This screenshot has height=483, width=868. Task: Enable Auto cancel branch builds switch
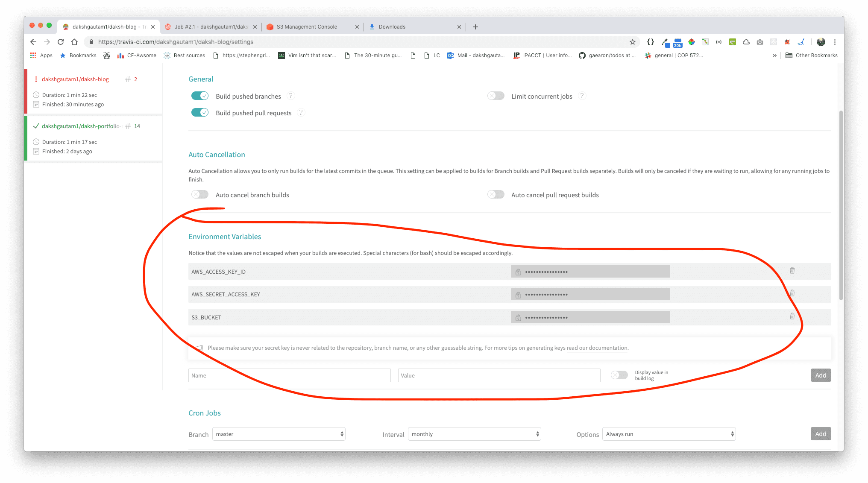(x=199, y=194)
